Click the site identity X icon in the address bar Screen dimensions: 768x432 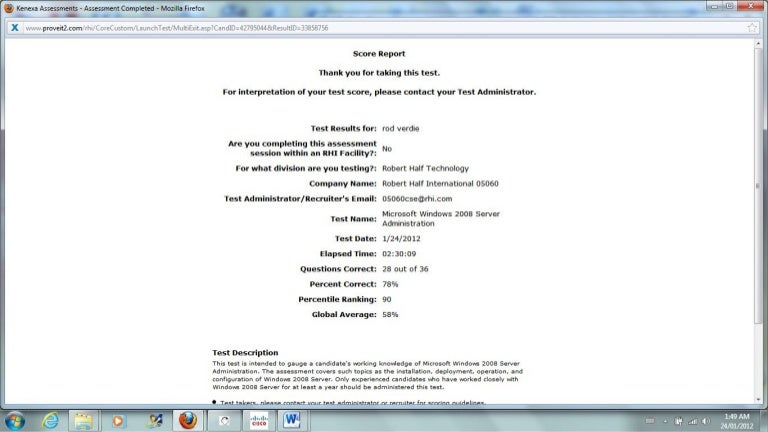(15, 28)
